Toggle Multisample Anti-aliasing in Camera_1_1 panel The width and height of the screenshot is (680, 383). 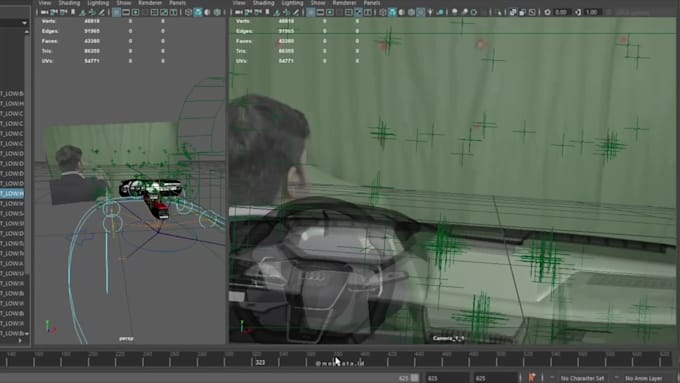(x=474, y=12)
